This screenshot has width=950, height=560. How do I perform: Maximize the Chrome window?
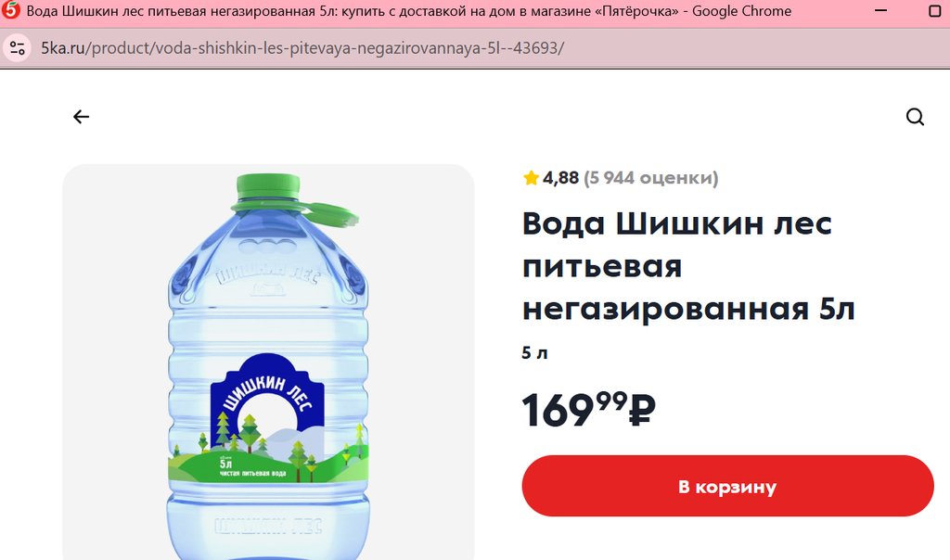click(x=935, y=11)
